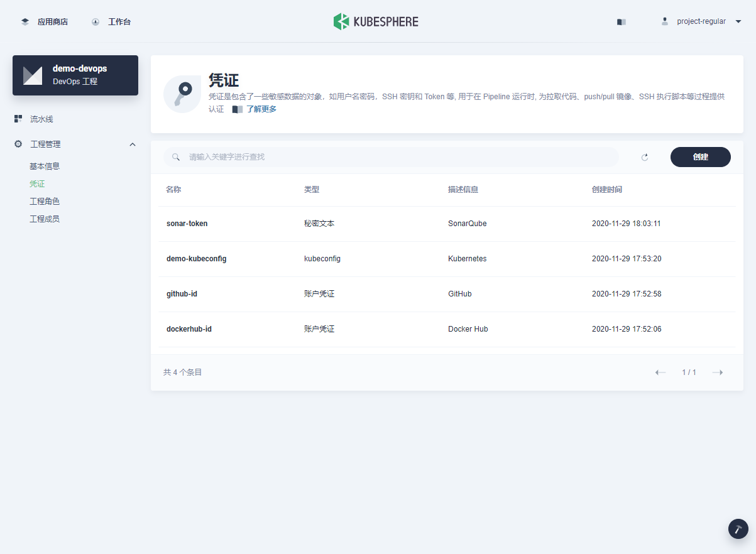Viewport: 756px width, 554px height.
Task: Click the 创建 (Create) button
Action: click(x=700, y=156)
